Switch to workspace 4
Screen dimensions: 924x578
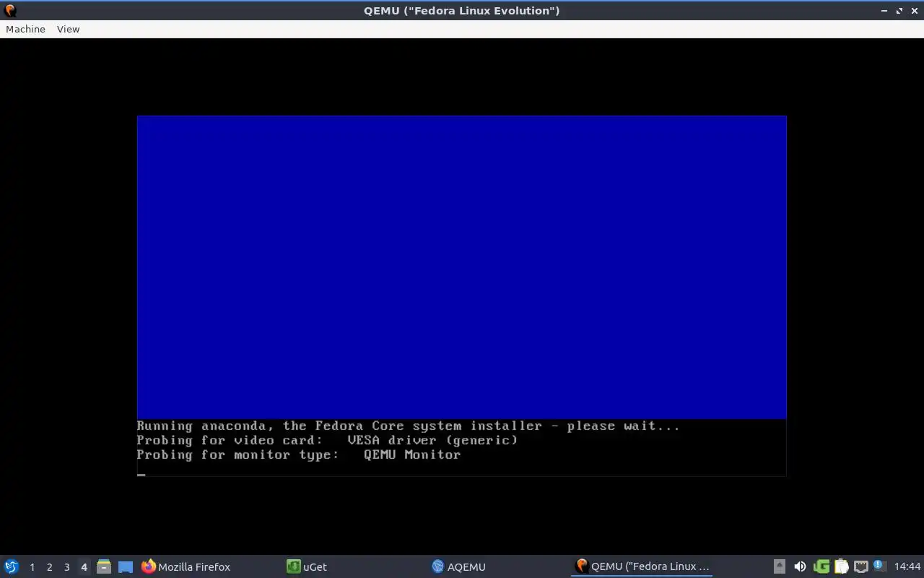[84, 566]
